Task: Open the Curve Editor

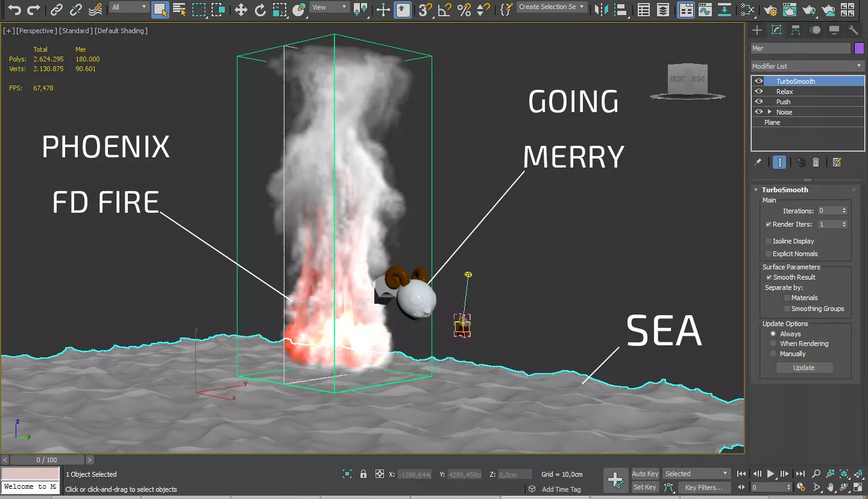Action: click(704, 10)
